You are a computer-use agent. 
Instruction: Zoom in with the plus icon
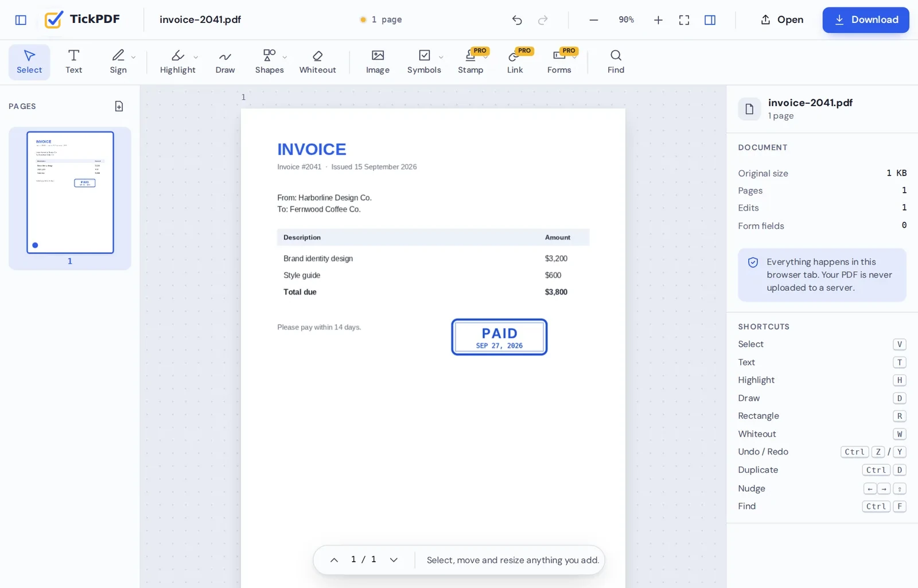(x=658, y=20)
